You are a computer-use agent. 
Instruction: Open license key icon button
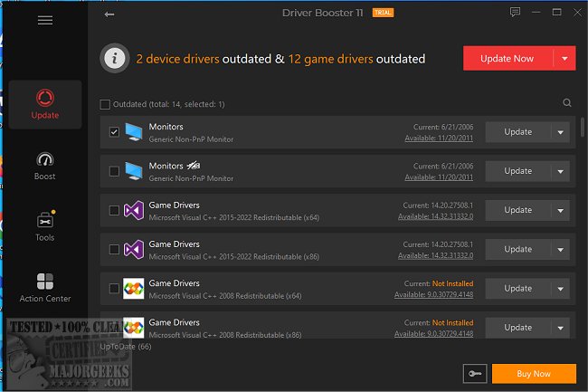[x=475, y=374]
